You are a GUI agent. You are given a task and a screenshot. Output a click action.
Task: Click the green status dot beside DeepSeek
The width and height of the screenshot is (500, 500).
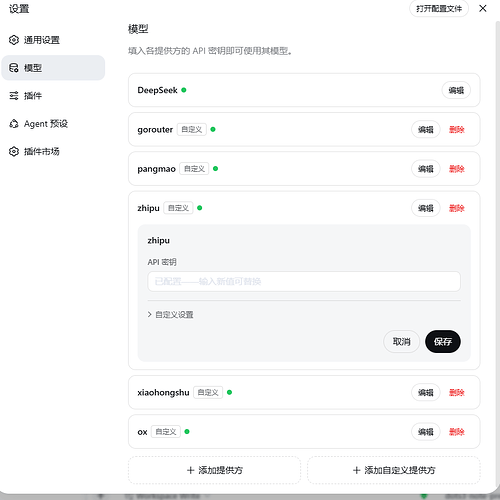click(x=184, y=90)
